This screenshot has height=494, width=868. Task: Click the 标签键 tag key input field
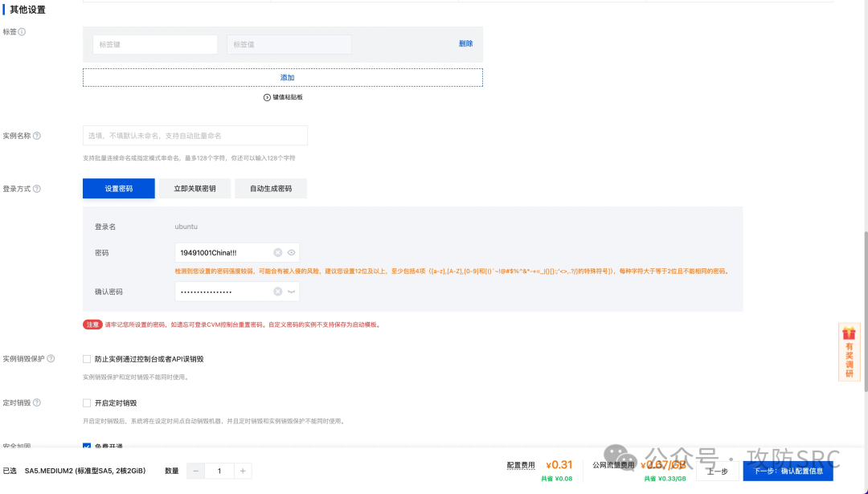point(154,44)
